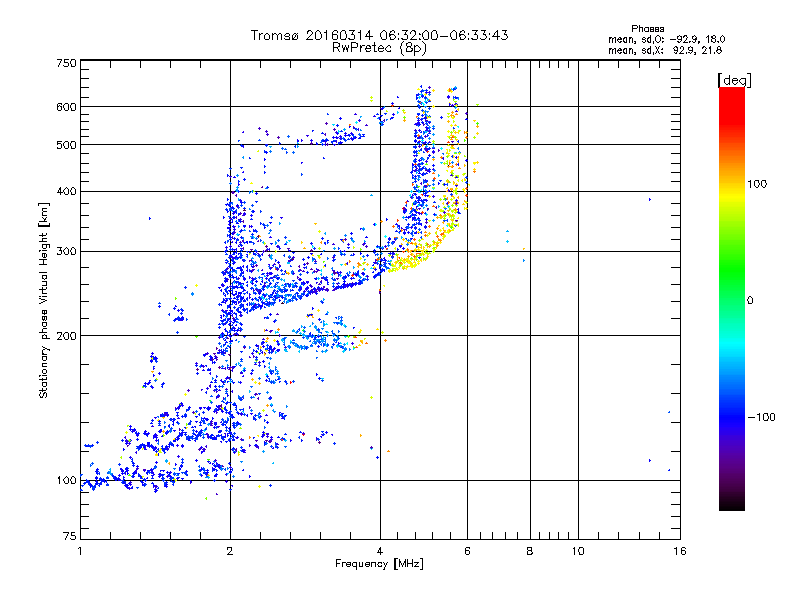Click the y-axis '100' tick label
Image resolution: width=800 pixels, height=600 pixels.
66,480
